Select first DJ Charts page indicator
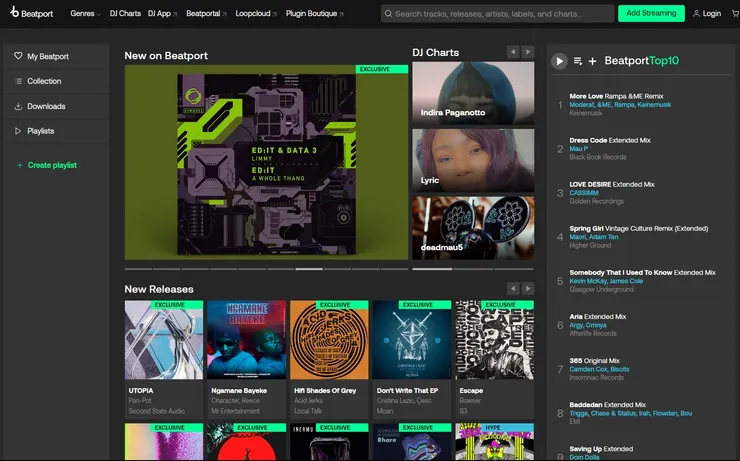The image size is (740, 461). [432, 269]
